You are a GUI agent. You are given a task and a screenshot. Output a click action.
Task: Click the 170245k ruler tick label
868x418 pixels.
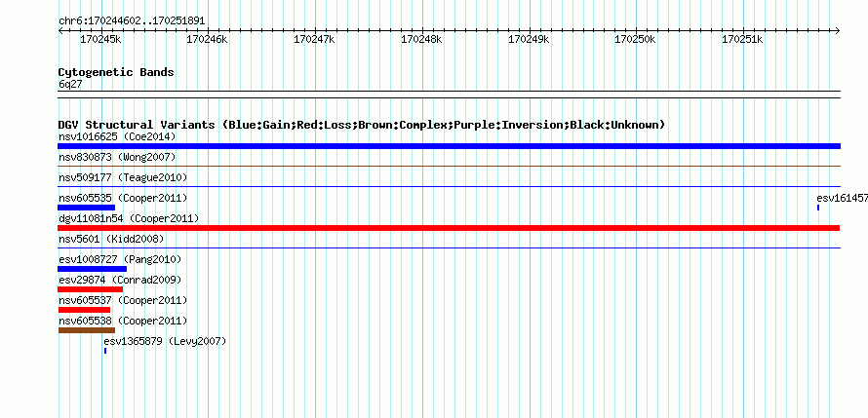coord(100,39)
